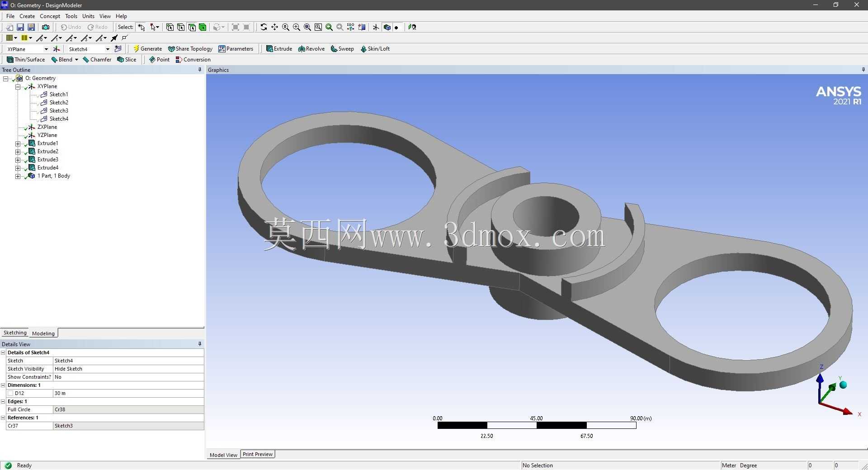Image resolution: width=868 pixels, height=470 pixels.
Task: Activate the New Selection tool
Action: 142,27
